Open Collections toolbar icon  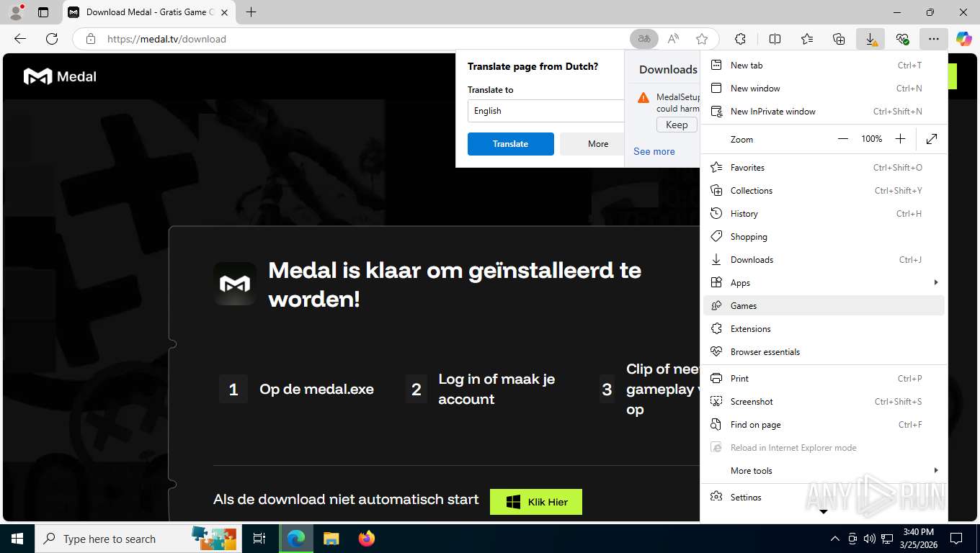[x=839, y=39]
